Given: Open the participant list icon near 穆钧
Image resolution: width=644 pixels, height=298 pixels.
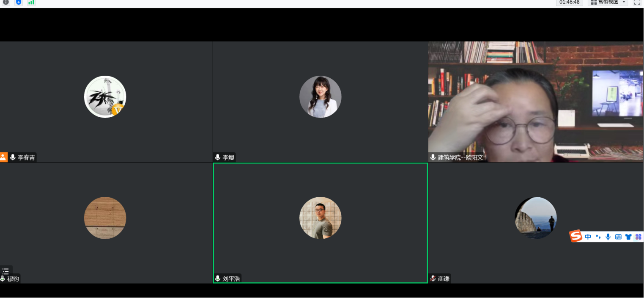Looking at the screenshot, I should [5, 271].
